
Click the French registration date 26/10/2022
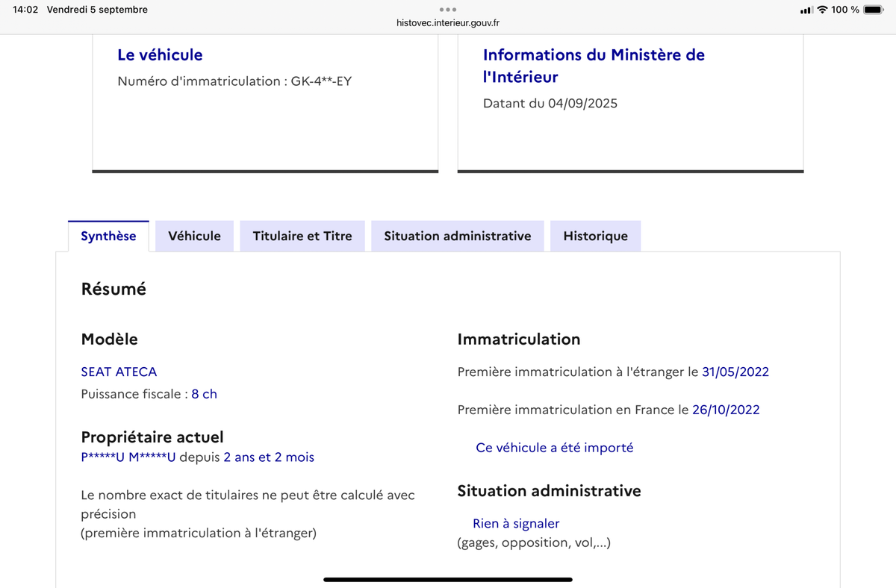(726, 410)
